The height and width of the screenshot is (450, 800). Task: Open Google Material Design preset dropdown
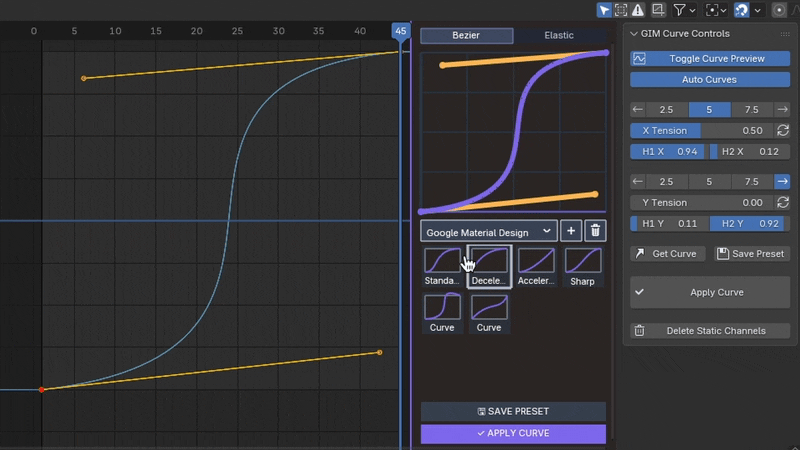(x=488, y=232)
